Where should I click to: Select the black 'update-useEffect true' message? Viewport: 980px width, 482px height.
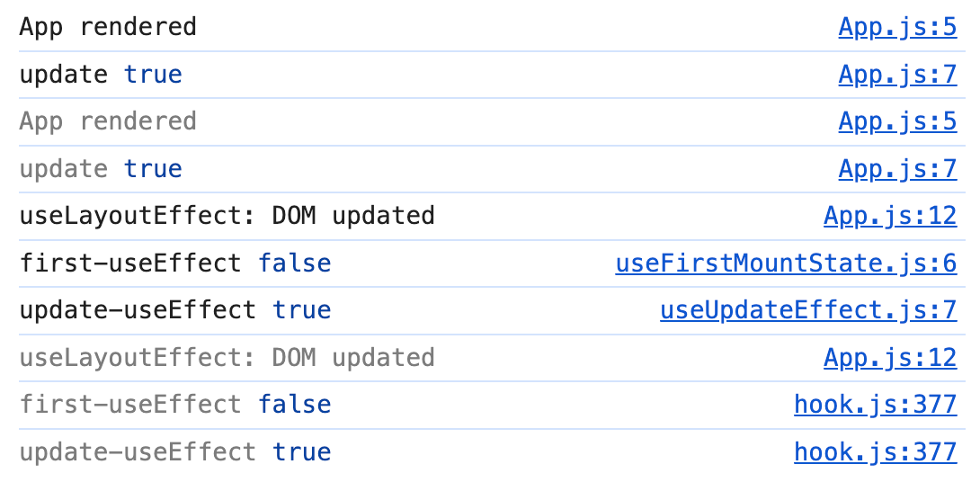pyautogui.click(x=175, y=310)
